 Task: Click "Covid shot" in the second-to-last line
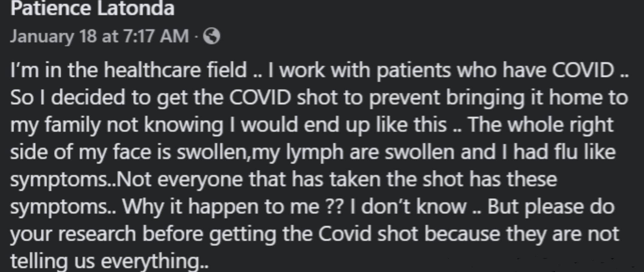pyautogui.click(x=368, y=234)
